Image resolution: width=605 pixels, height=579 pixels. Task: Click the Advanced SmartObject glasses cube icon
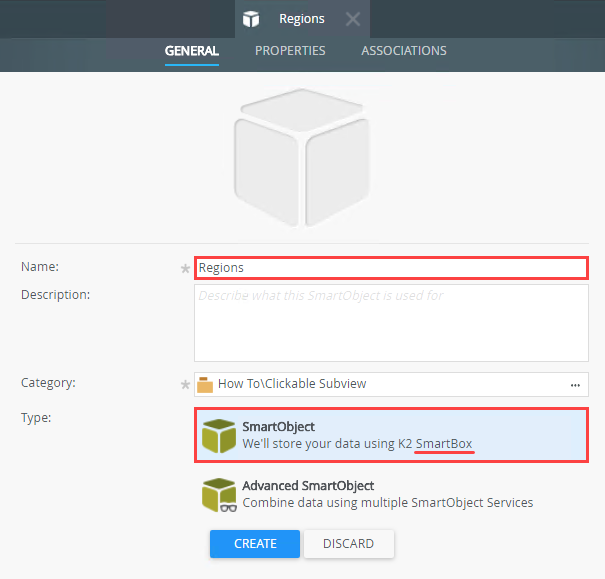(219, 495)
